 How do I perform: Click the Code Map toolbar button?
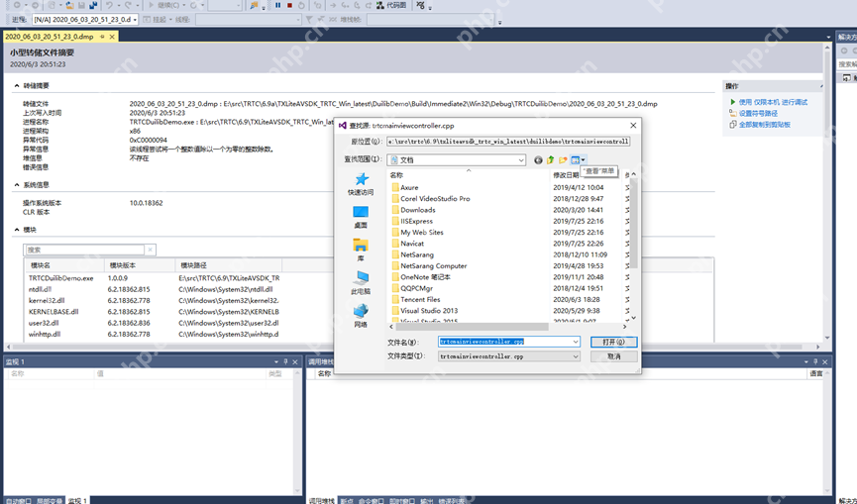[x=390, y=5]
